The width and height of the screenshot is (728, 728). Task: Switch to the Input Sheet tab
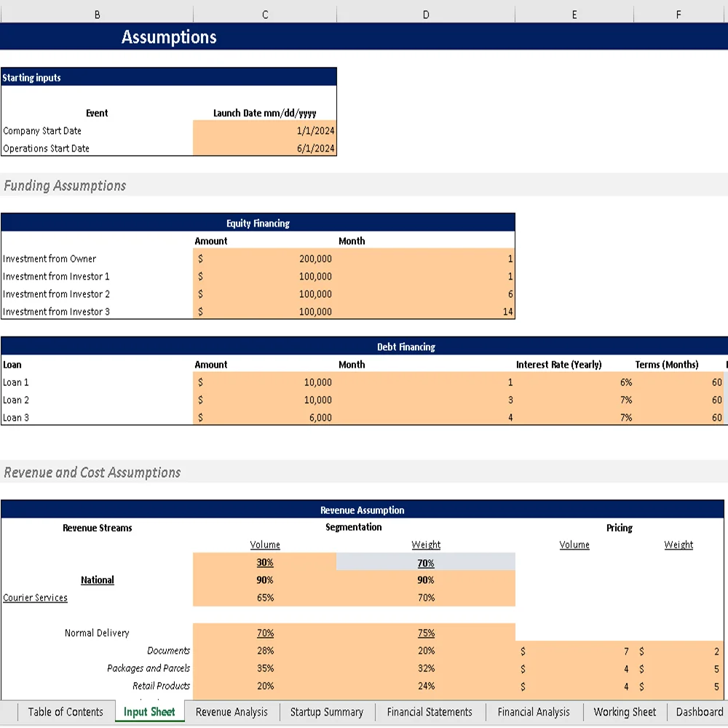[149, 712]
